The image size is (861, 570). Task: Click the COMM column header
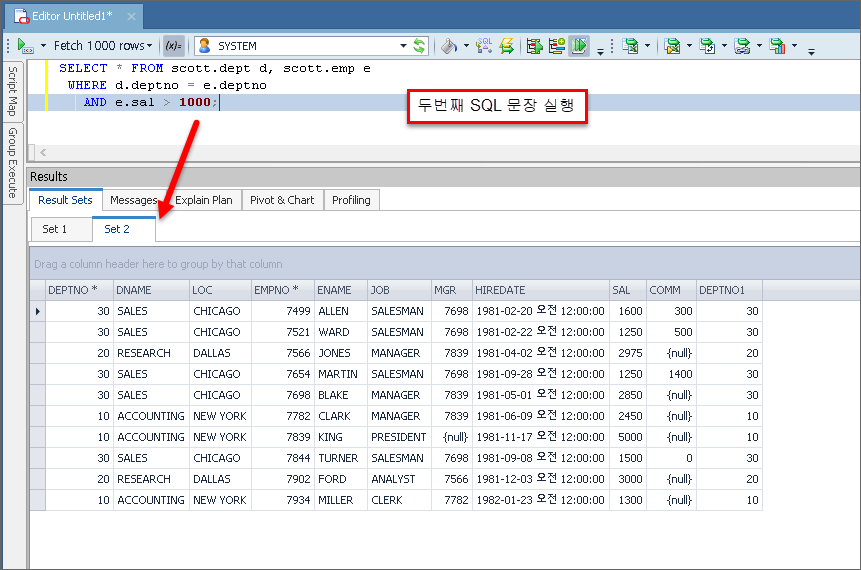tap(671, 290)
